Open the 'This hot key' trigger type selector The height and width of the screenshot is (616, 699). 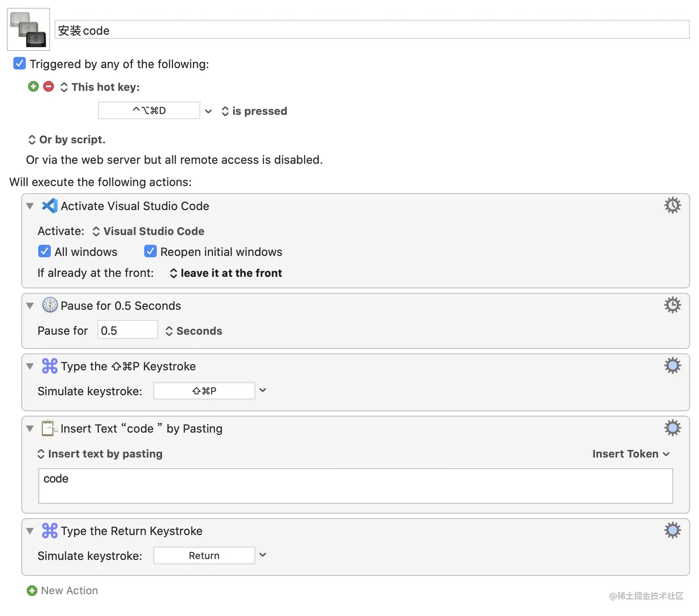100,87
